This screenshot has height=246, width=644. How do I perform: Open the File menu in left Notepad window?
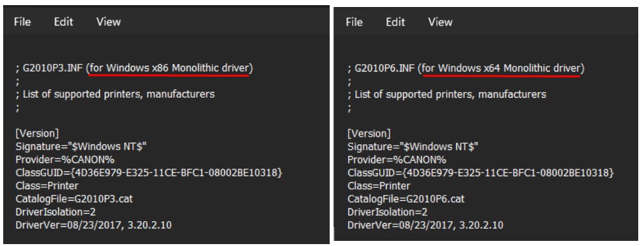point(22,22)
